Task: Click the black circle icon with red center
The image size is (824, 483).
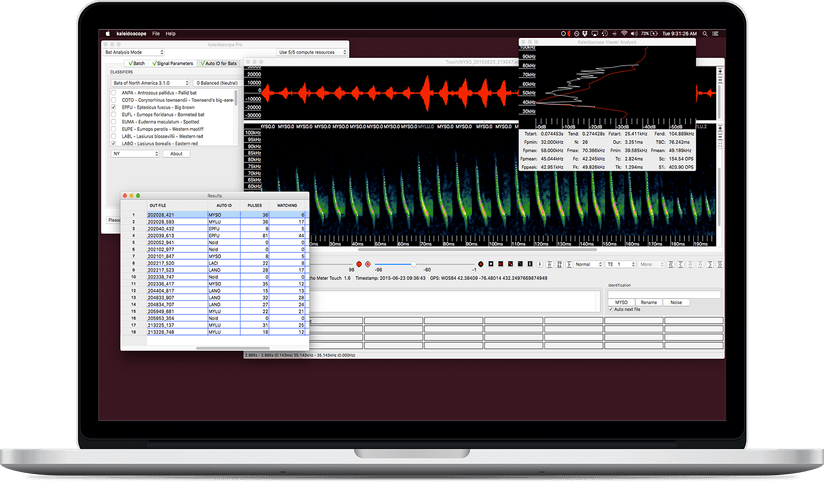Action: point(480,264)
